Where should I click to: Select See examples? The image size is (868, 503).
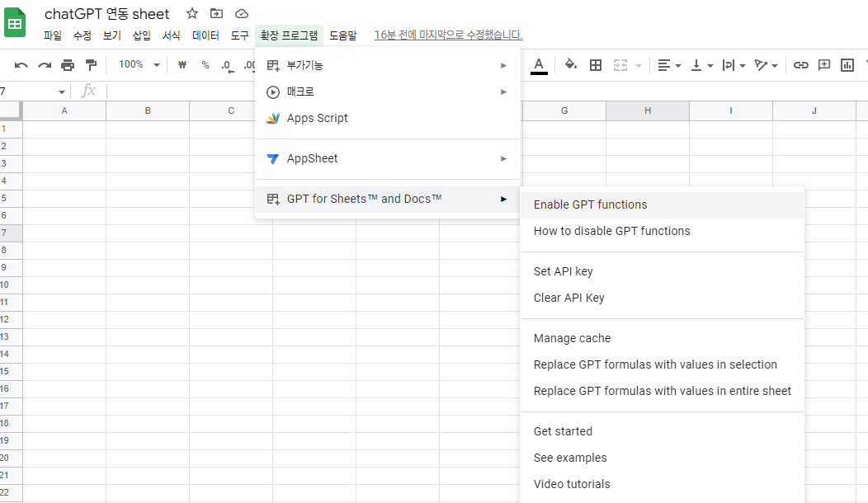pos(662,458)
